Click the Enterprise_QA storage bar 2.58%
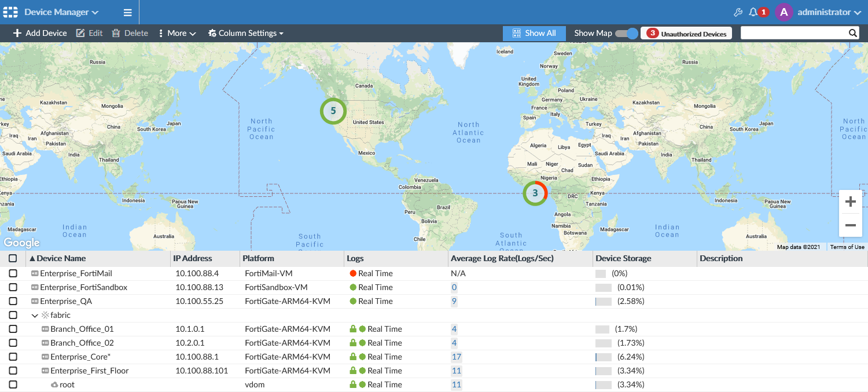868x392 pixels. point(604,301)
